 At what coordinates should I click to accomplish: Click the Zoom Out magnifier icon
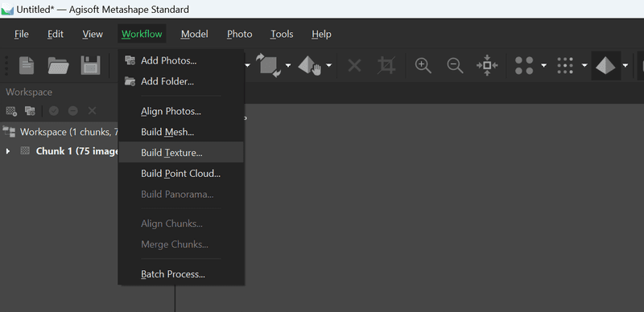pyautogui.click(x=455, y=65)
